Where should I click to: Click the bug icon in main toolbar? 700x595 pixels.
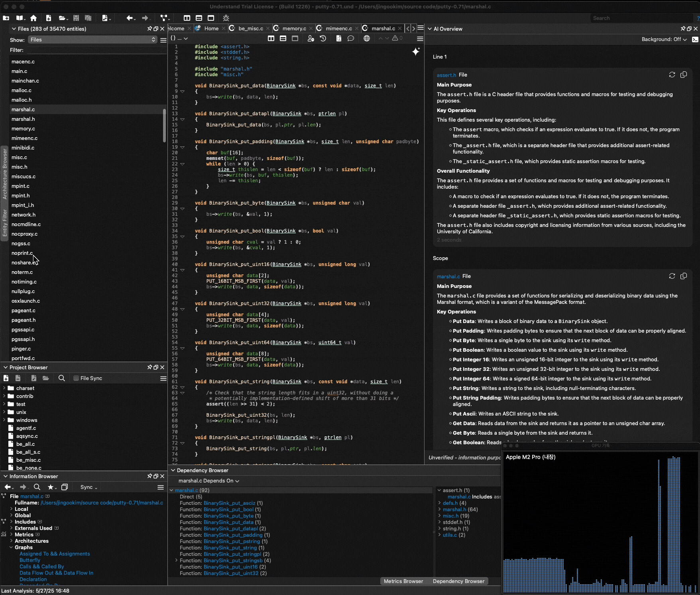tap(226, 18)
